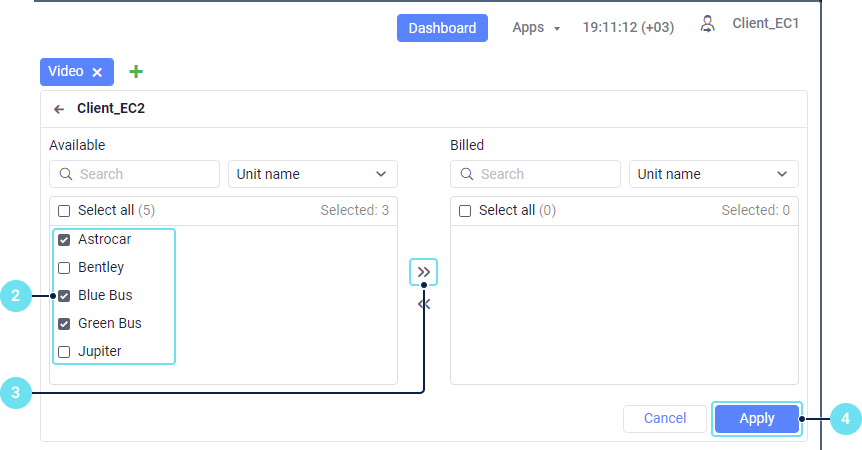Click search magnifier in Billed list
This screenshot has height=450, width=862.
pyautogui.click(x=467, y=174)
